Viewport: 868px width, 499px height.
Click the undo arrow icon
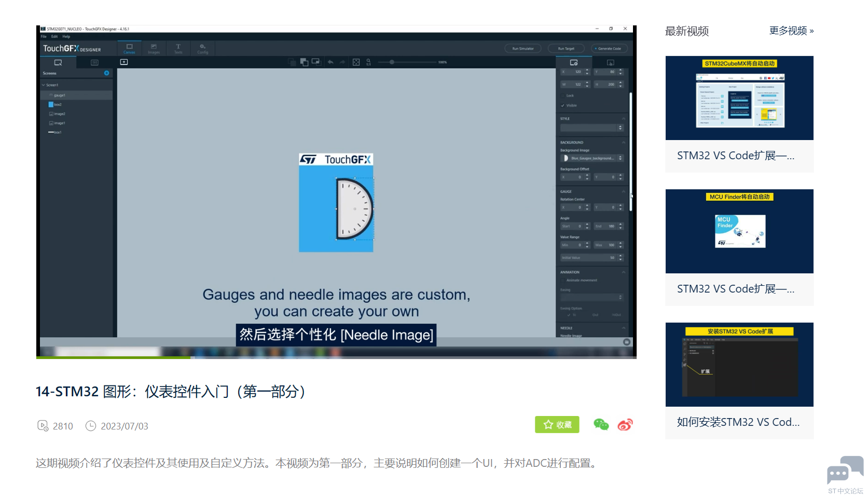(330, 62)
